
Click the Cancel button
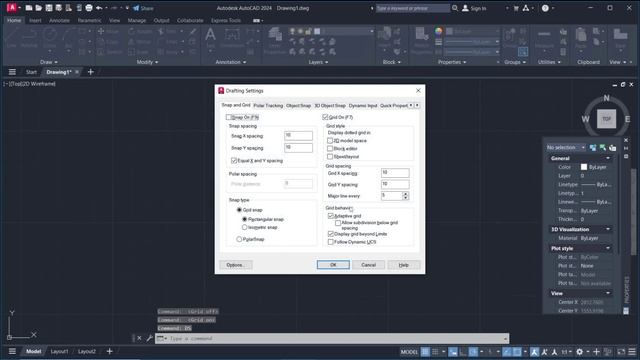coord(368,265)
